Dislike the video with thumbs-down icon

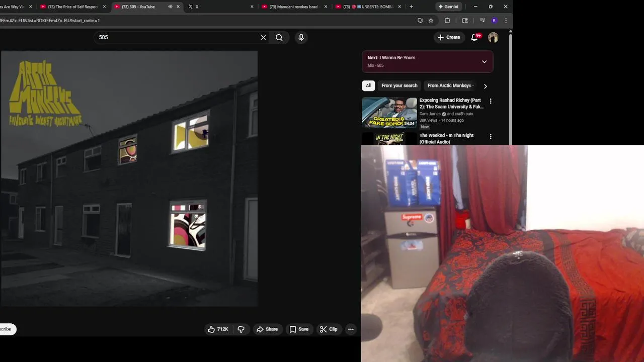pos(241,329)
